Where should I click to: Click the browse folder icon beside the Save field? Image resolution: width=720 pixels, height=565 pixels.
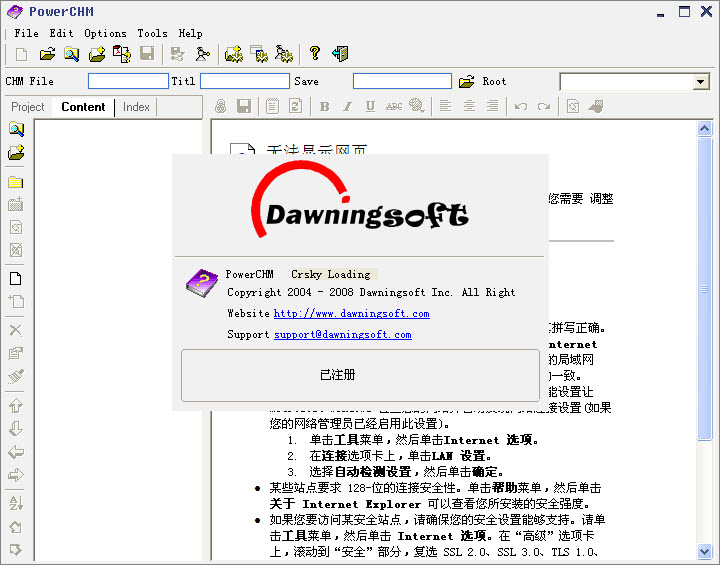(466, 82)
